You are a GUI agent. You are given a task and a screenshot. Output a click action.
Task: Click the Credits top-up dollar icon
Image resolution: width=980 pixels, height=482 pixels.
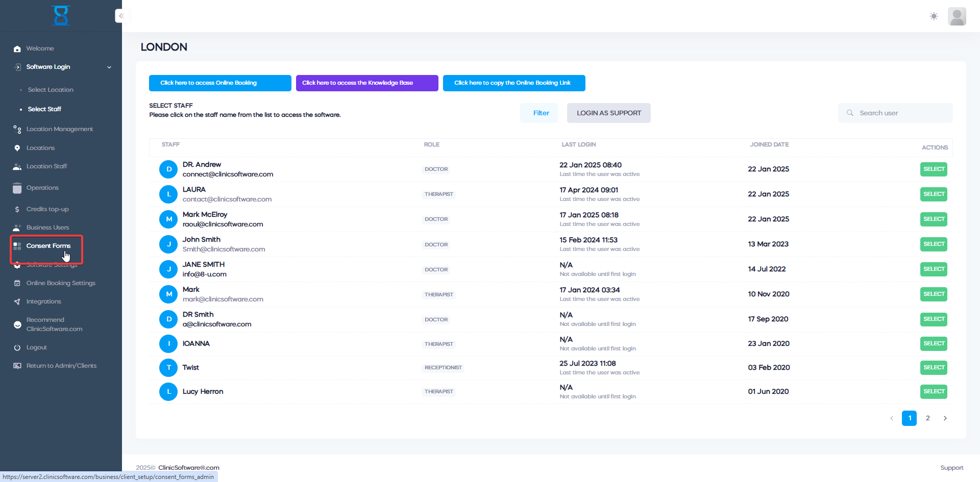point(17,210)
